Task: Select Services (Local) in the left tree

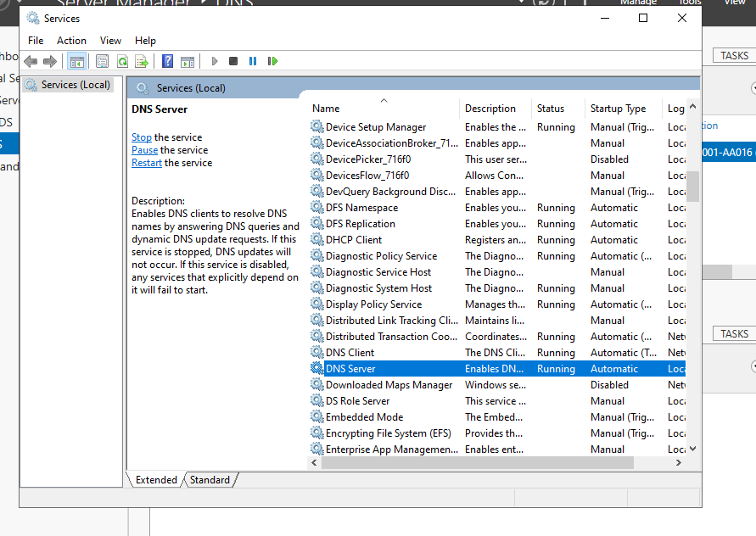Action: pyautogui.click(x=76, y=85)
